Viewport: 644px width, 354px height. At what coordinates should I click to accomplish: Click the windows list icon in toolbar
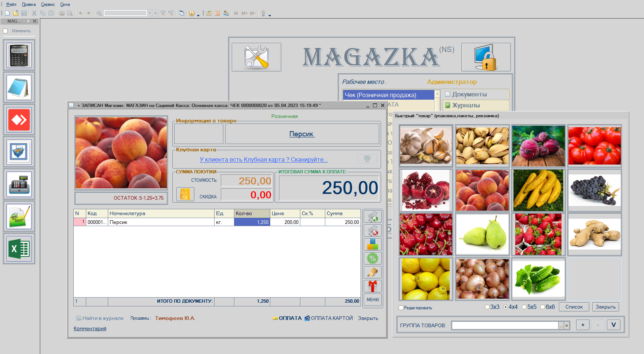click(182, 13)
